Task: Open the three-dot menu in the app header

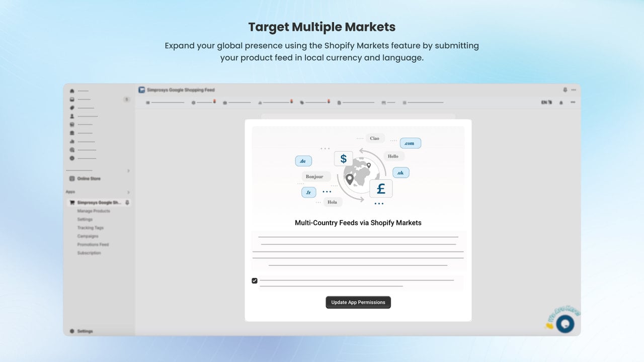Action: click(x=574, y=90)
